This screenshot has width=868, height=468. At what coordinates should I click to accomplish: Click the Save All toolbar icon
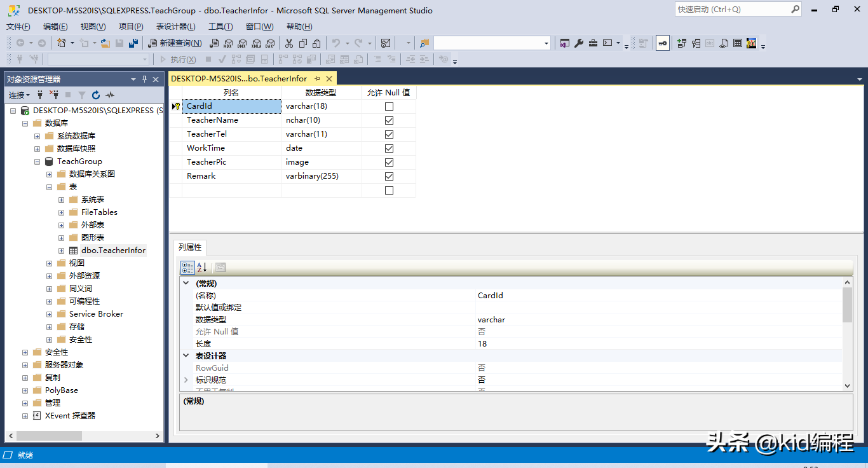tap(133, 43)
